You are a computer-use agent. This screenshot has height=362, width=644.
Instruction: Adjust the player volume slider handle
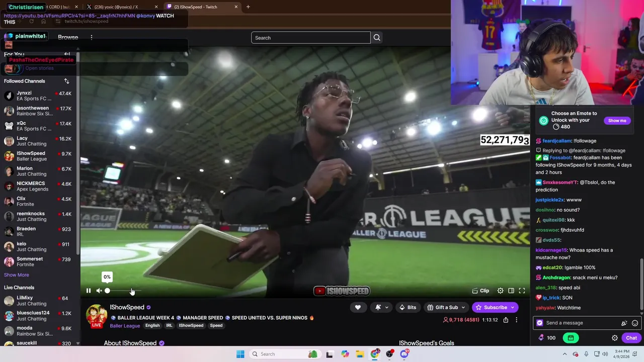(107, 291)
